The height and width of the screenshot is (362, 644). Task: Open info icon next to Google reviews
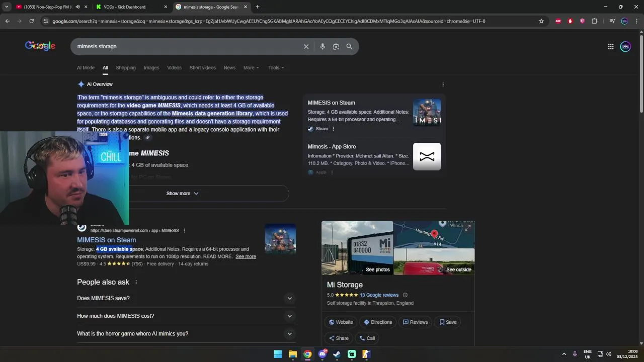[x=405, y=295]
